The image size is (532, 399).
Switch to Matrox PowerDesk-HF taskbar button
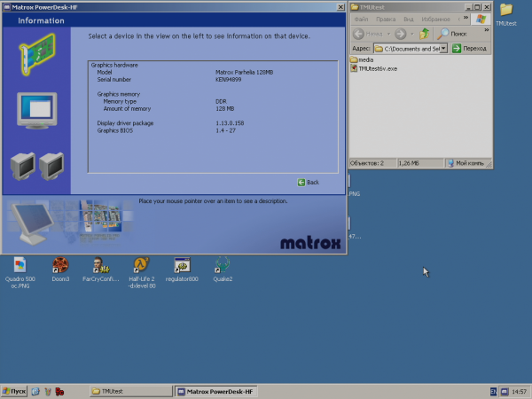pyautogui.click(x=215, y=392)
